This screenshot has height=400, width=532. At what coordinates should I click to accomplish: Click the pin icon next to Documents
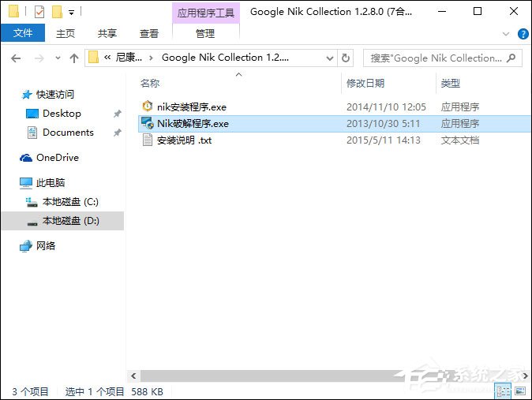tap(117, 133)
